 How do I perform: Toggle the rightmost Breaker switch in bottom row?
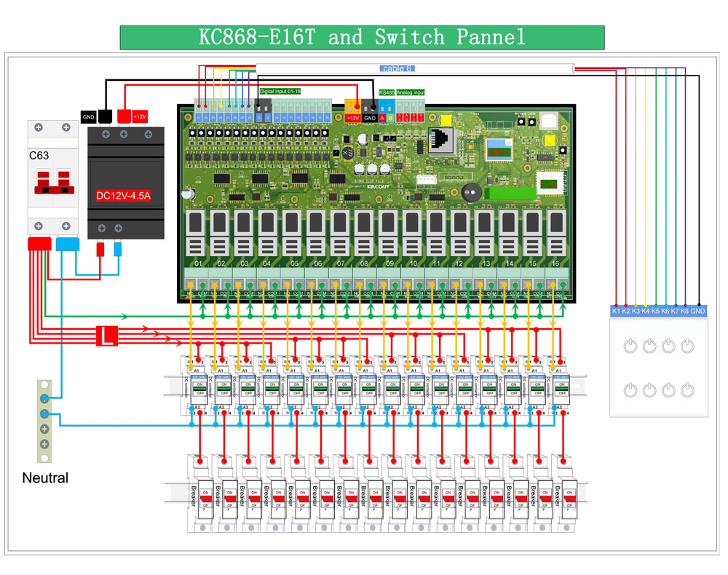pos(569,499)
